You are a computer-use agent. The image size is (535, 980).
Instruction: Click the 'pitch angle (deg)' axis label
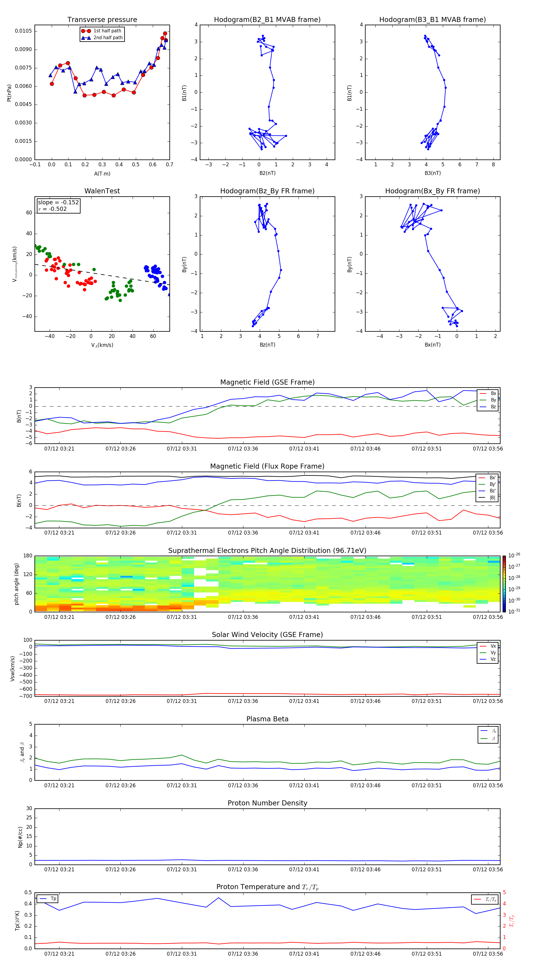click(x=16, y=584)
